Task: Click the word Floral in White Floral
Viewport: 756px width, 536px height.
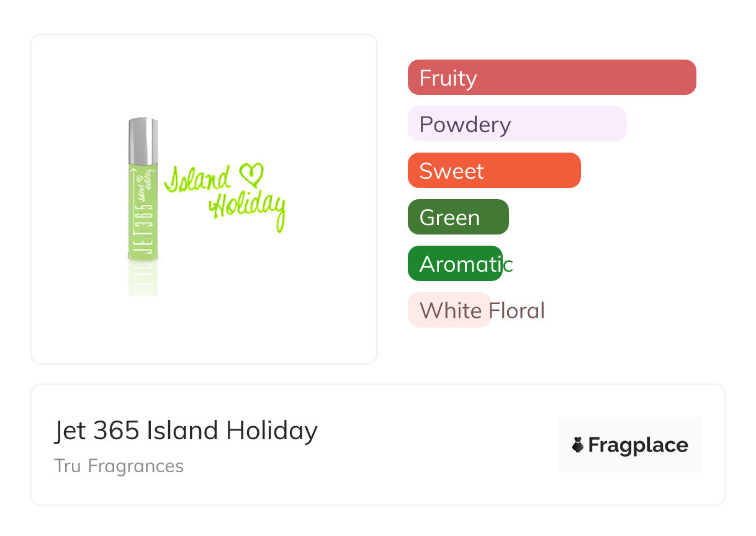Action: coord(516,310)
